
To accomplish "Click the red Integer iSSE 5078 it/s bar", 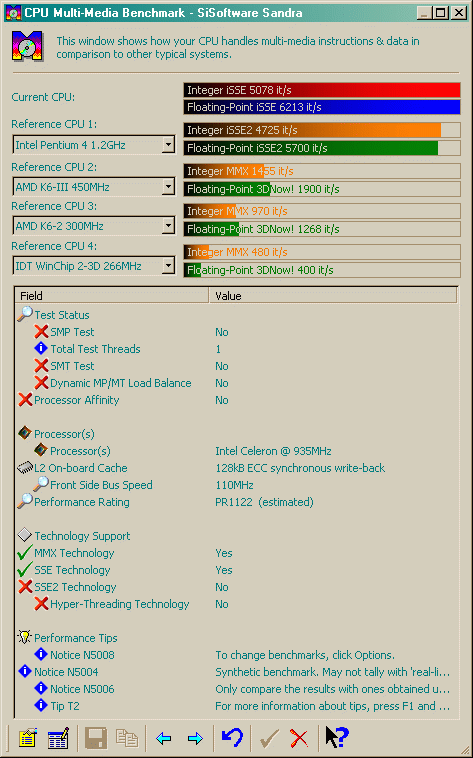I will (x=322, y=90).
